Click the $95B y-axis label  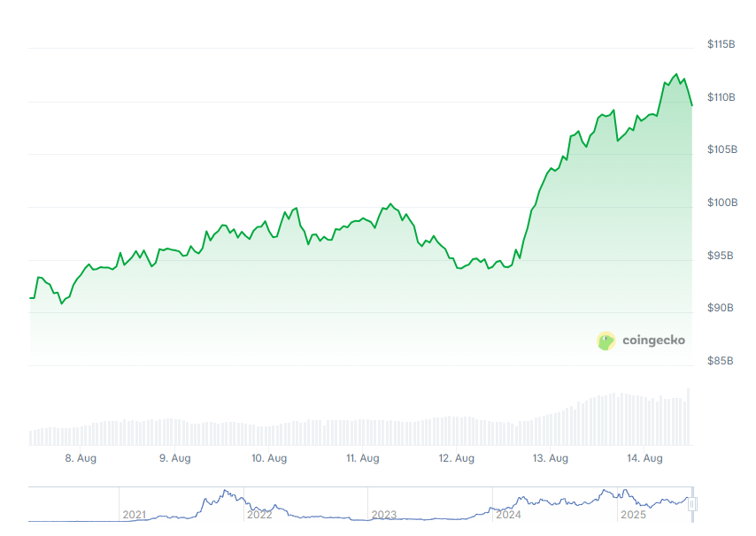pos(720,256)
